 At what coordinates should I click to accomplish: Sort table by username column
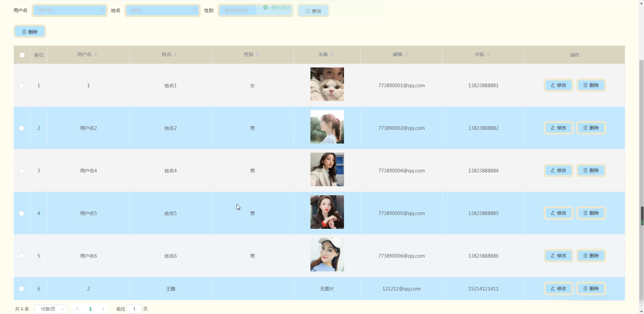point(96,54)
